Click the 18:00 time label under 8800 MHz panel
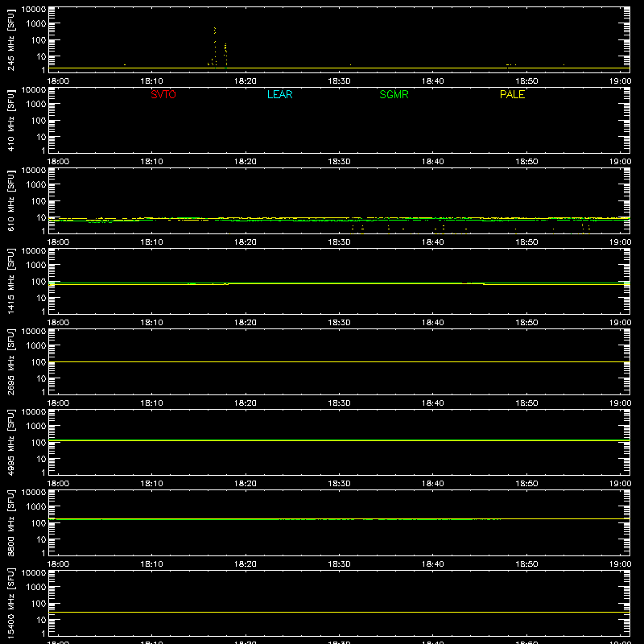The image size is (644, 644). (x=58, y=564)
